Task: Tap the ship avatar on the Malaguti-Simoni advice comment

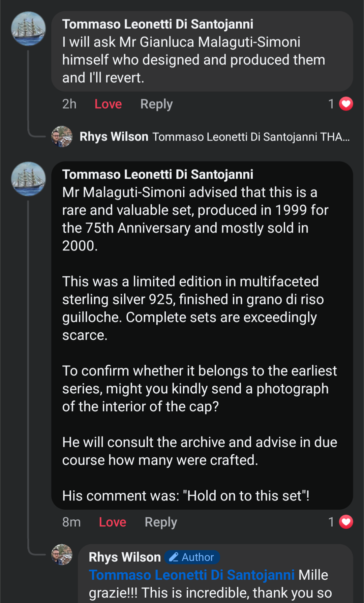Action: 28,179
